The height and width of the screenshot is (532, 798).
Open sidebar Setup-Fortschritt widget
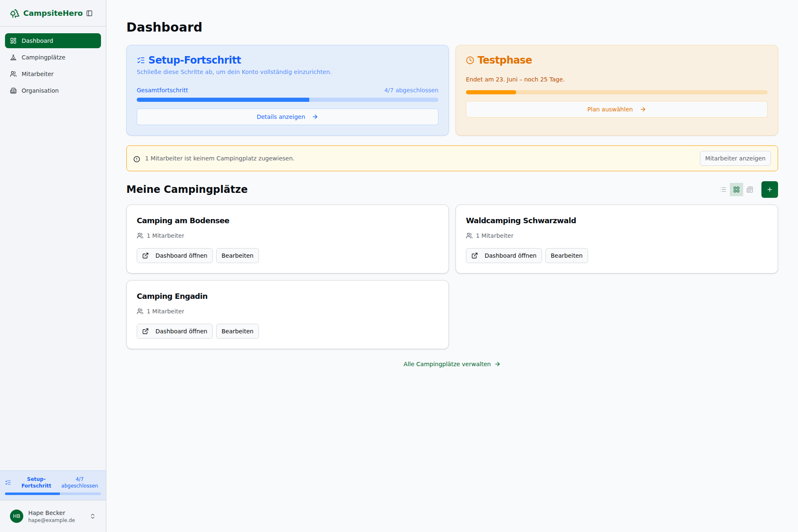53,485
